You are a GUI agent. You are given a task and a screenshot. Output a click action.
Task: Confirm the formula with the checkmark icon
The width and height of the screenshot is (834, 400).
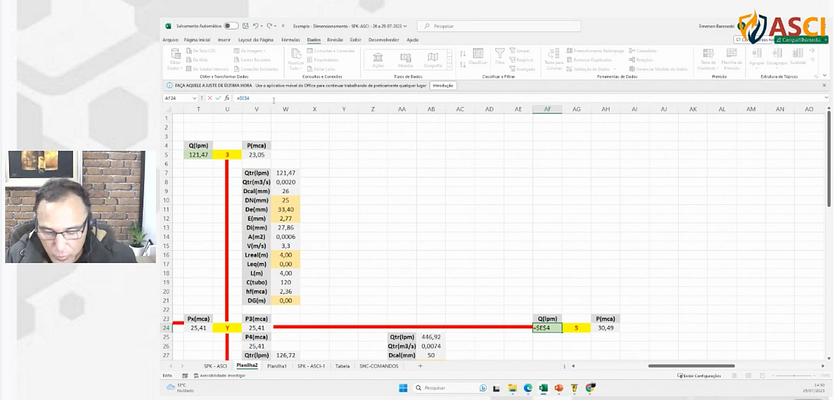tap(218, 98)
